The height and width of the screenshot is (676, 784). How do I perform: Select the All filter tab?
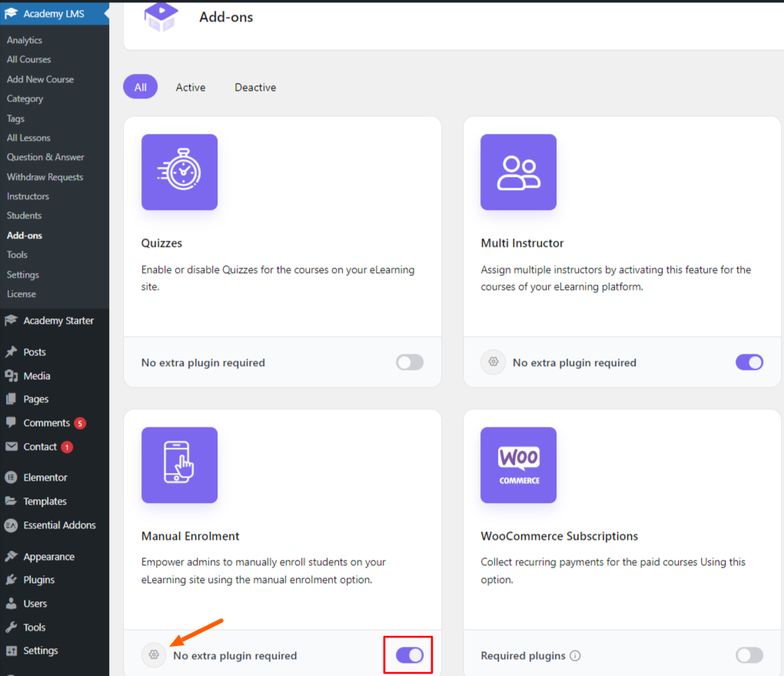tap(141, 87)
